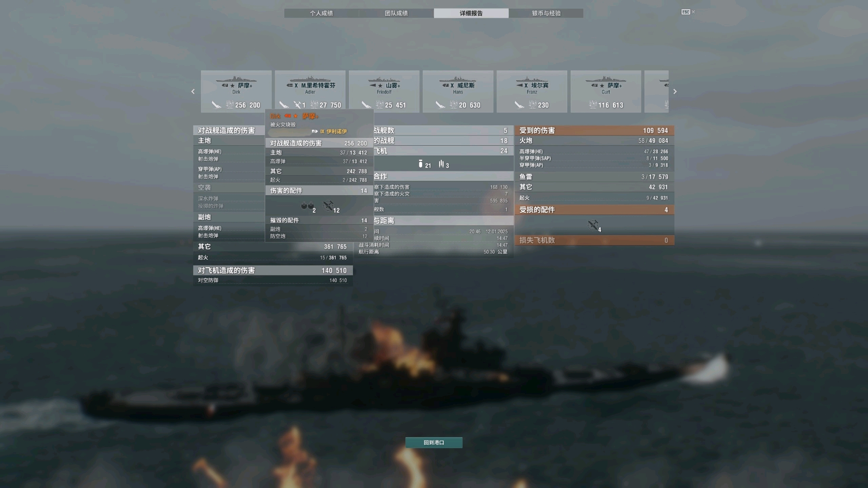Click the AA mount icon showing 12

[x=328, y=206]
